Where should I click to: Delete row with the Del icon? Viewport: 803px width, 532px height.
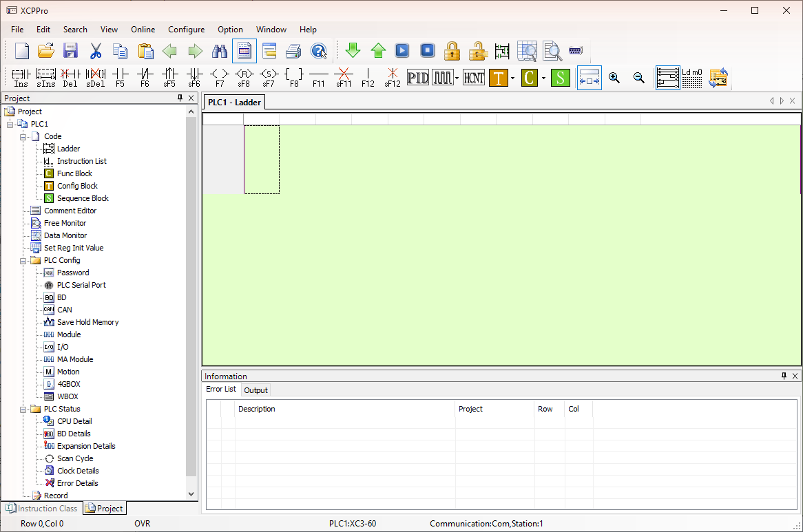point(70,78)
